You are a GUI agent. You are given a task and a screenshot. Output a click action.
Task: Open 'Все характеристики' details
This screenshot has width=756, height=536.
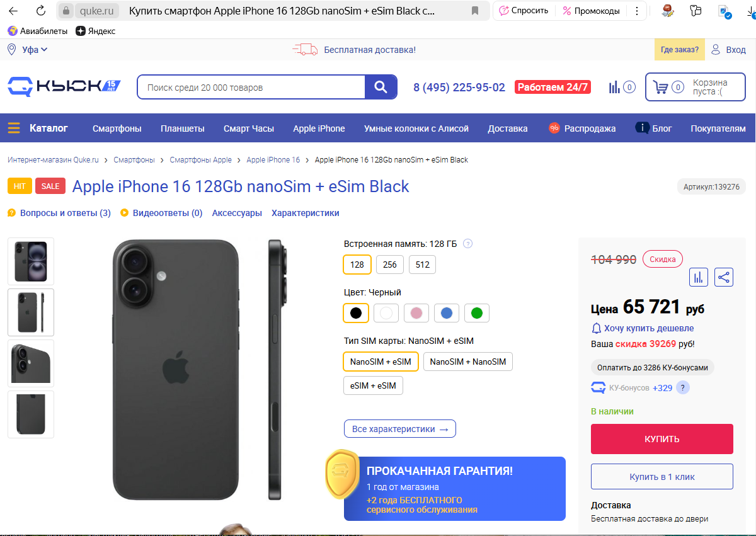click(x=399, y=428)
